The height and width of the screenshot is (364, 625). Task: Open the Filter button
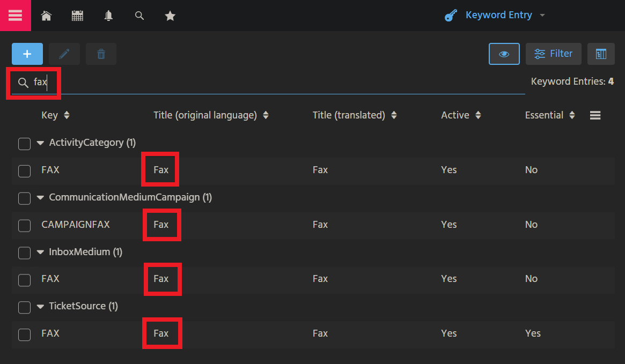tap(553, 54)
